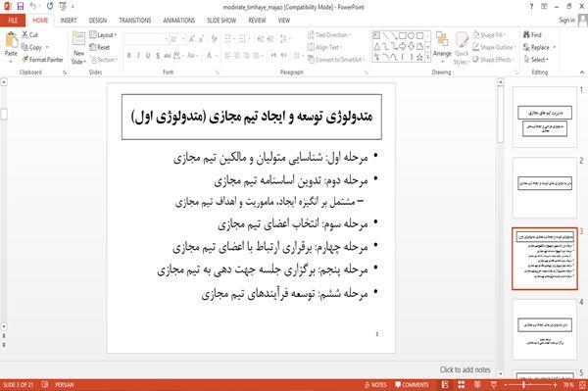The height and width of the screenshot is (391, 588).
Task: Toggle Bold formatting
Action: coord(129,56)
